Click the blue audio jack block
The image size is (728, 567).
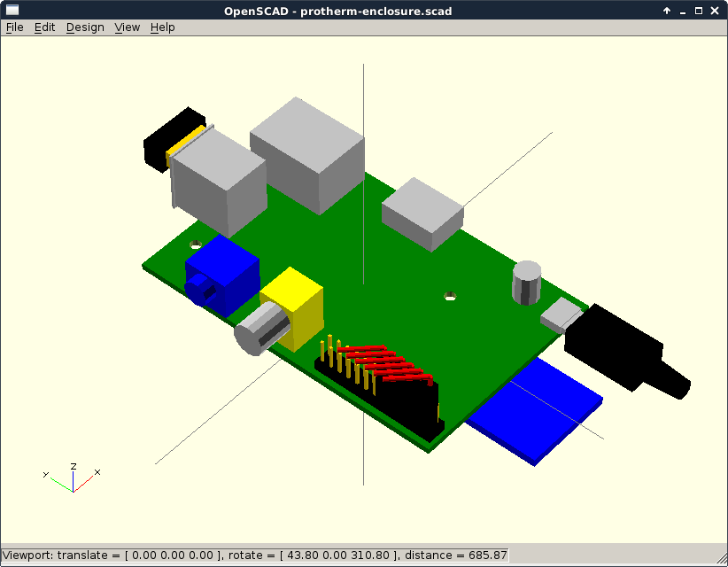coord(225,274)
